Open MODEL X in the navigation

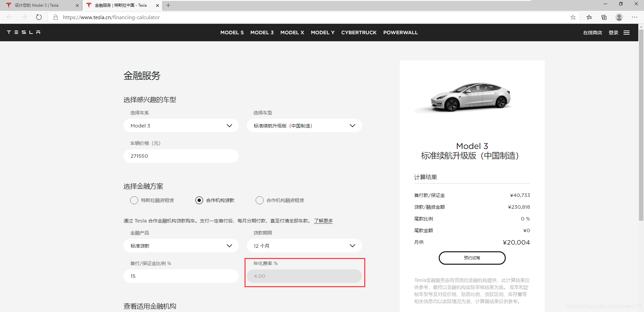(x=292, y=33)
